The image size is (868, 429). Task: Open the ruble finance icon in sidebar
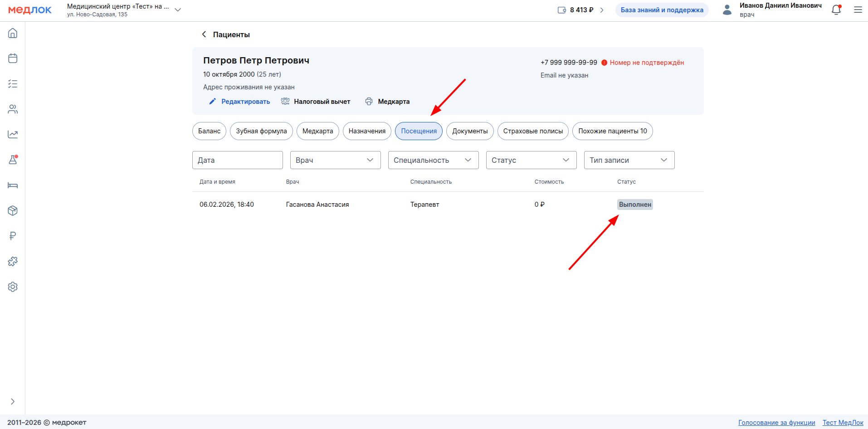[x=13, y=236]
